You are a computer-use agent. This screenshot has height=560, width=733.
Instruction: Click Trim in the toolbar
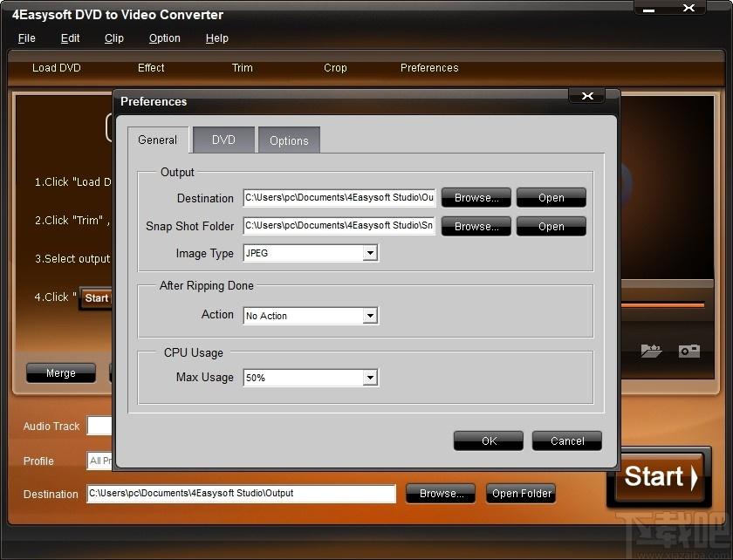coord(243,68)
